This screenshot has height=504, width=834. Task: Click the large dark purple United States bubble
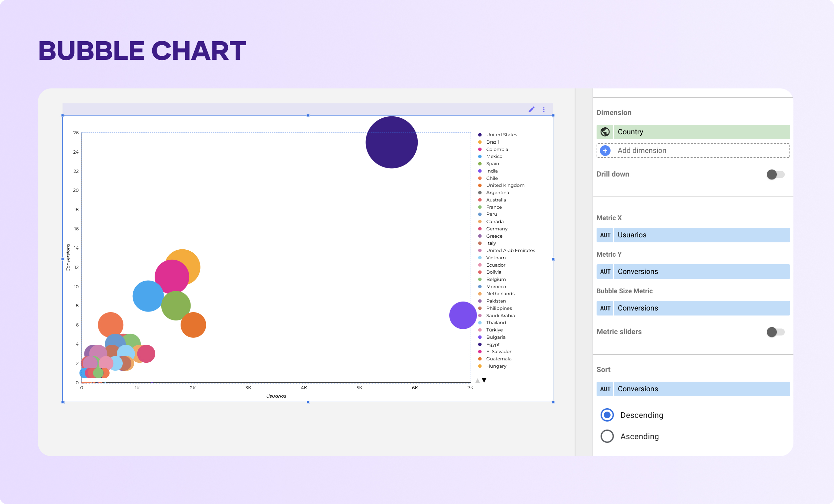click(391, 142)
